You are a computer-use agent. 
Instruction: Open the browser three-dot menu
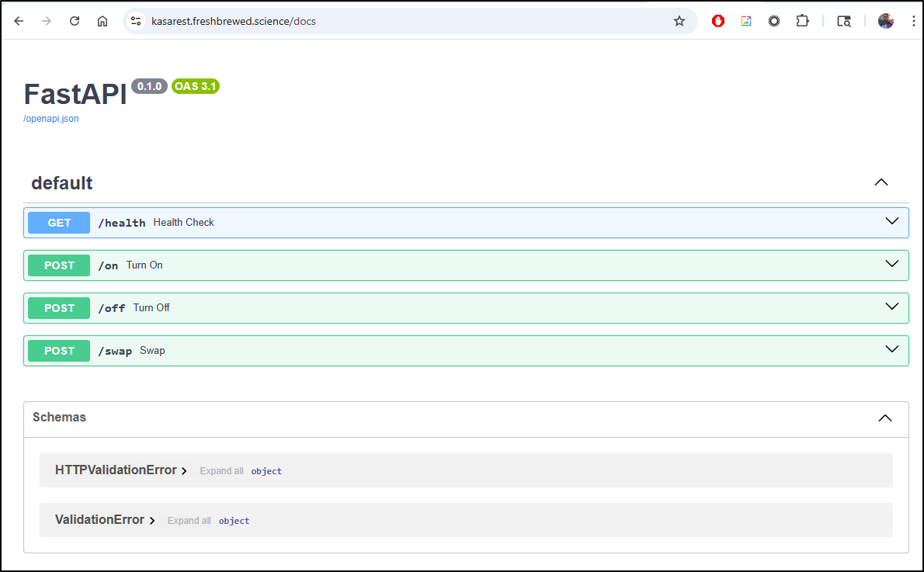[913, 21]
